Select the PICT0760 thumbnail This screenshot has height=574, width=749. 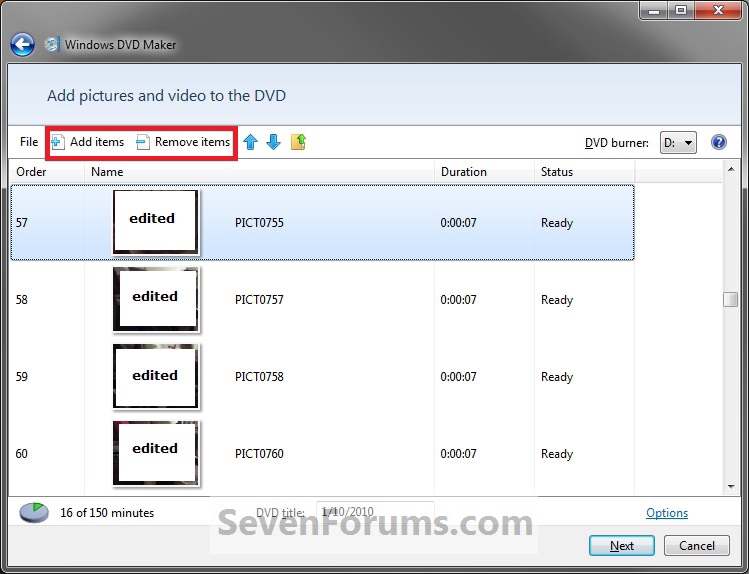tap(156, 453)
